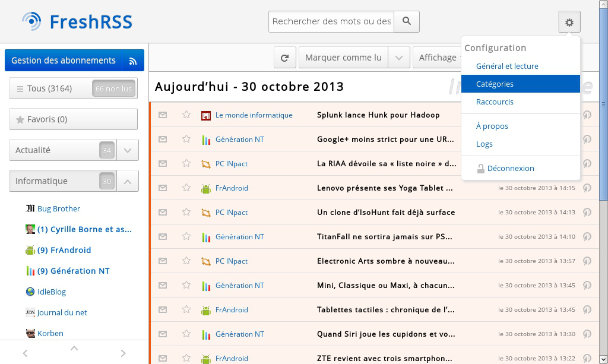Toggle read envelope for La RIAA dévoile article

tap(163, 163)
